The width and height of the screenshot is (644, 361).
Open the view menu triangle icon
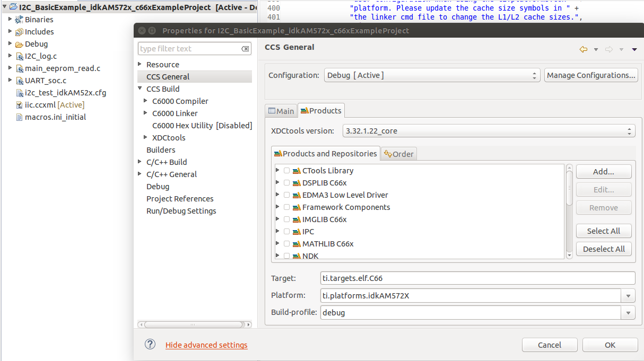click(x=634, y=49)
